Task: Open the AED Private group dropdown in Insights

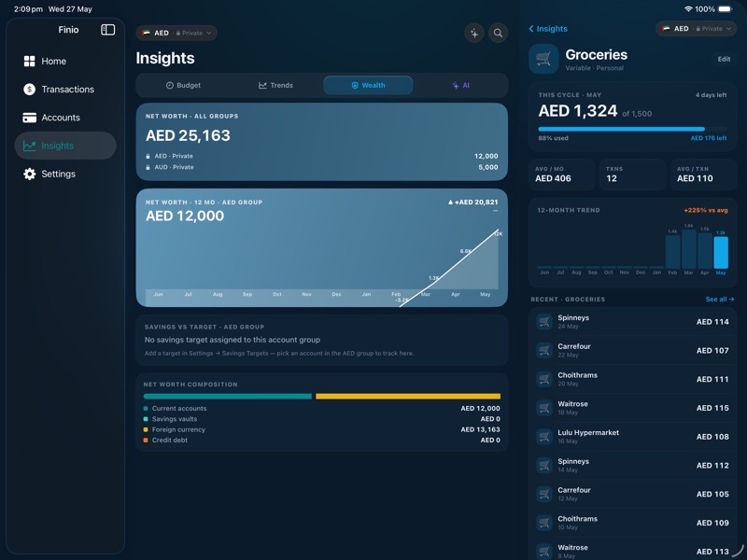Action: [x=176, y=33]
